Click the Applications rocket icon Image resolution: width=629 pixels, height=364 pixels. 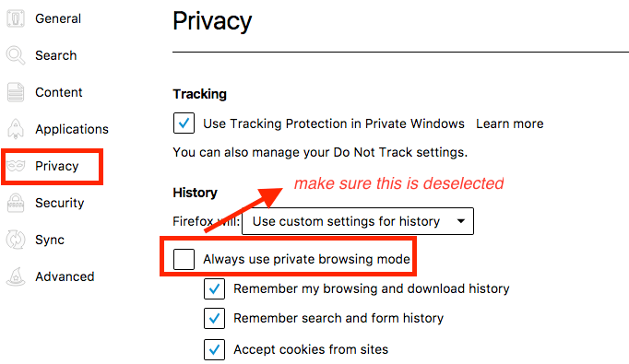coord(16,129)
